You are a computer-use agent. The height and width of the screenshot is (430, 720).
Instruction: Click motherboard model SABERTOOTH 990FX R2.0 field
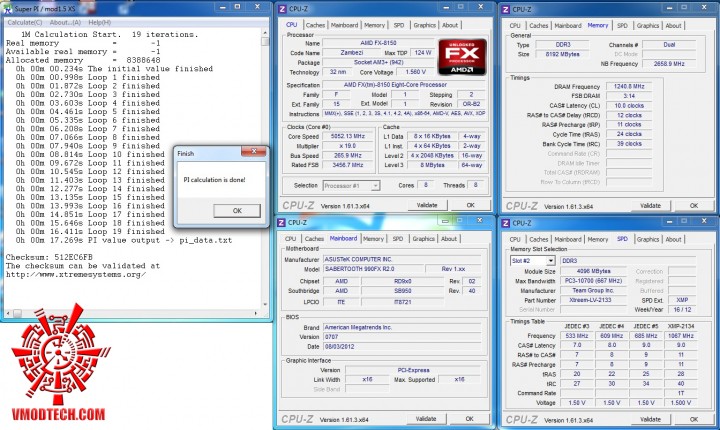(373, 269)
